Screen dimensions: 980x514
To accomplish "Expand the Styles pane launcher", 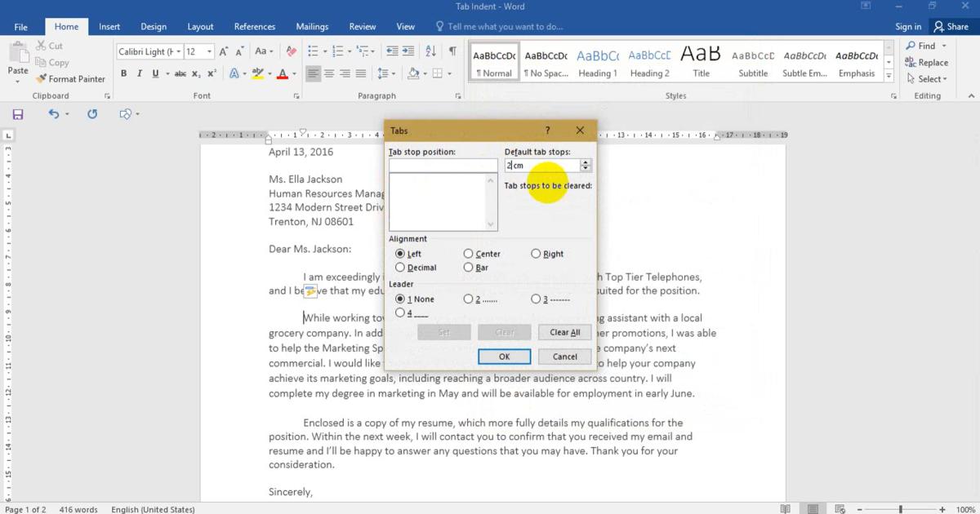I will point(893,96).
